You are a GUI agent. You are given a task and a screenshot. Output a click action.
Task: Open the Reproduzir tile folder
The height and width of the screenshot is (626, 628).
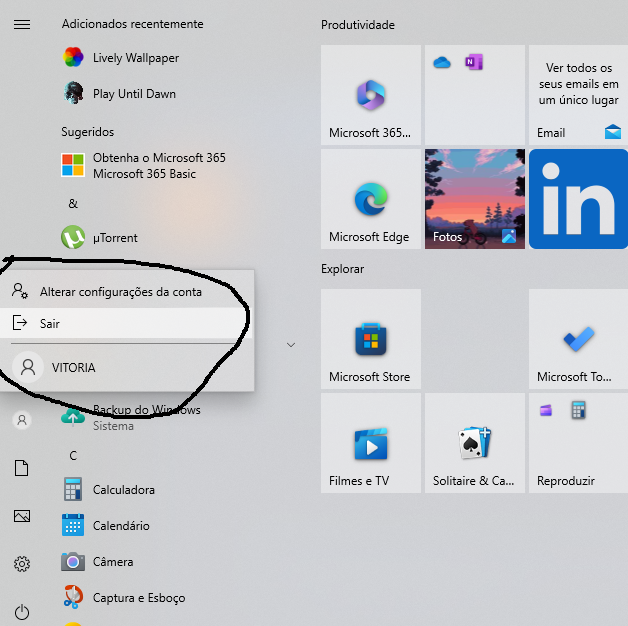[578, 443]
